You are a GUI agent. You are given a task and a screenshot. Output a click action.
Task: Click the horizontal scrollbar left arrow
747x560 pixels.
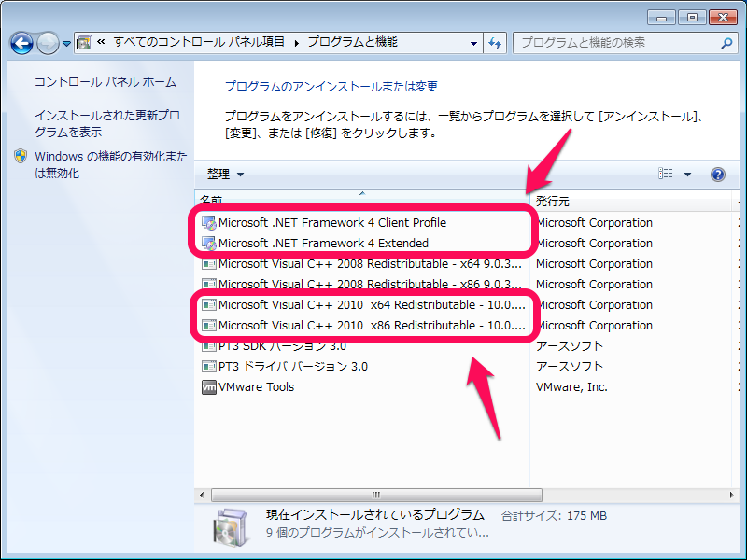click(202, 495)
